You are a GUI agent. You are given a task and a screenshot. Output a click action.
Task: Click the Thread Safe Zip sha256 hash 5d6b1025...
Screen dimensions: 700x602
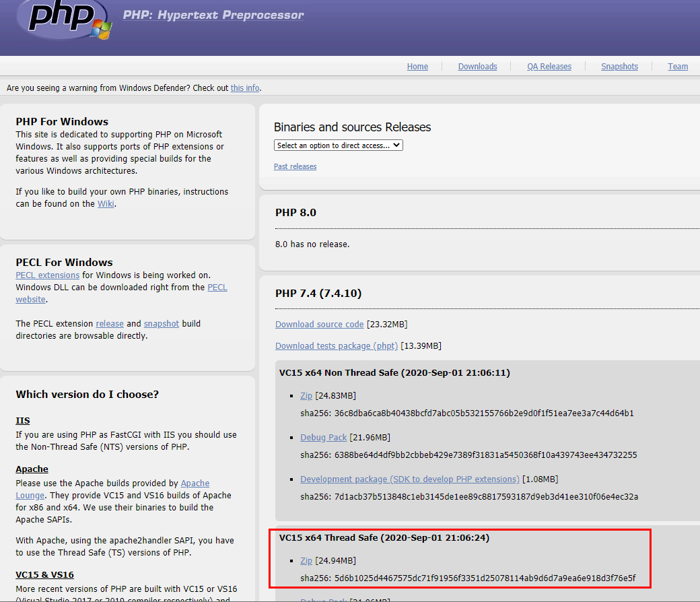click(x=485, y=578)
